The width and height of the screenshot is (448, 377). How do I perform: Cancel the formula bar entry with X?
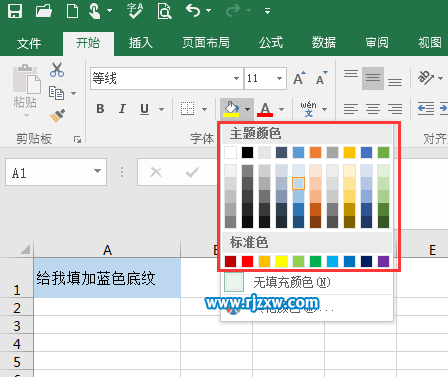(156, 172)
